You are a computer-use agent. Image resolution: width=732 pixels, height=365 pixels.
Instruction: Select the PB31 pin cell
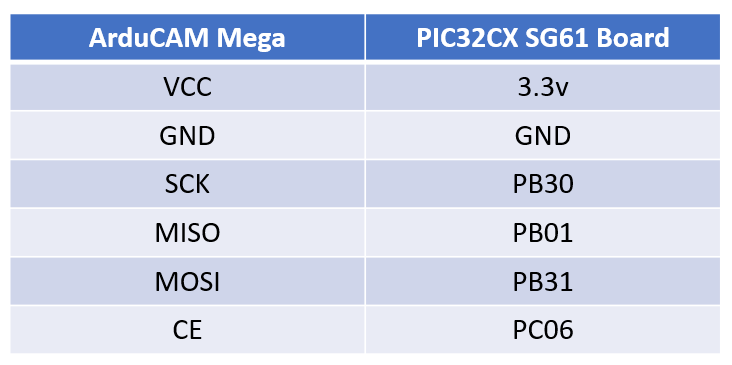(543, 281)
